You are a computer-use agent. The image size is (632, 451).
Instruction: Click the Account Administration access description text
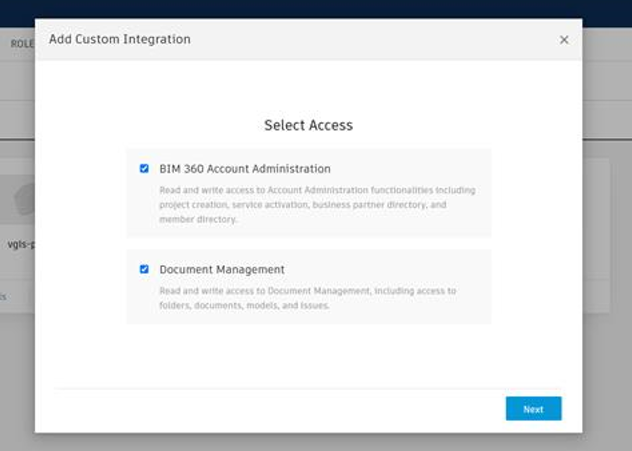coord(317,204)
